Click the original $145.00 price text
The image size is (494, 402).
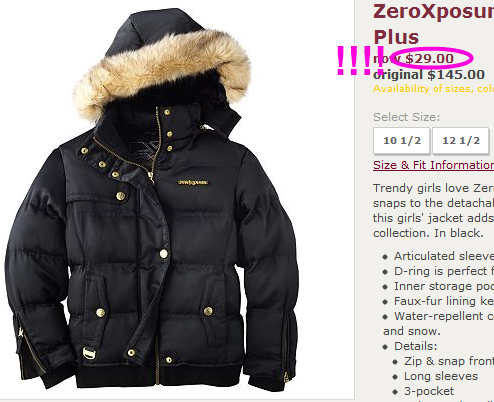(429, 75)
